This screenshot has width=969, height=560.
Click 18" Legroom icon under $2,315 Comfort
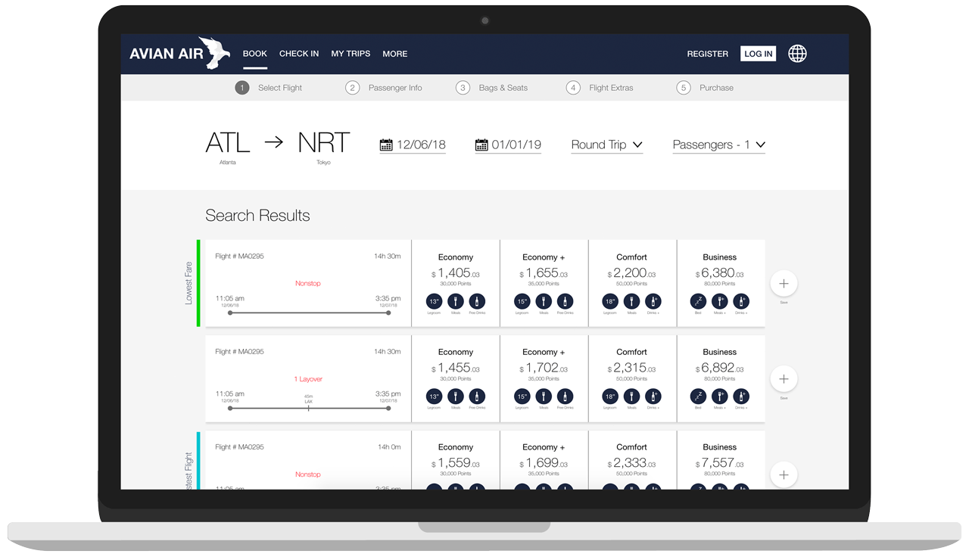pos(610,397)
